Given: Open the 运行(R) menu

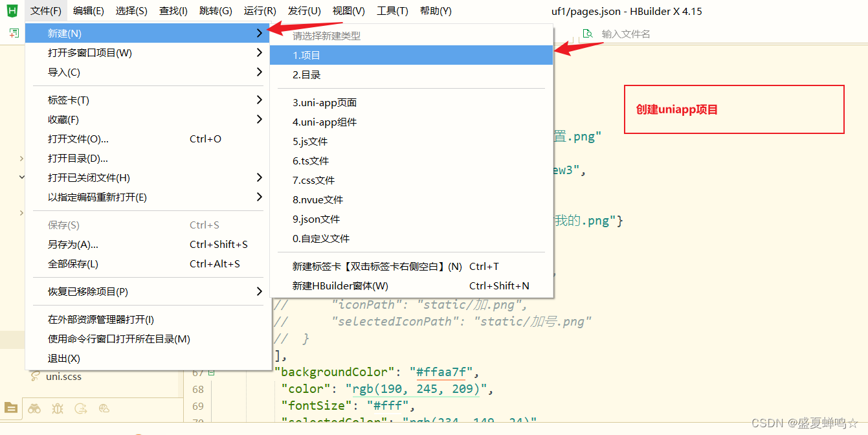Looking at the screenshot, I should 260,11.
